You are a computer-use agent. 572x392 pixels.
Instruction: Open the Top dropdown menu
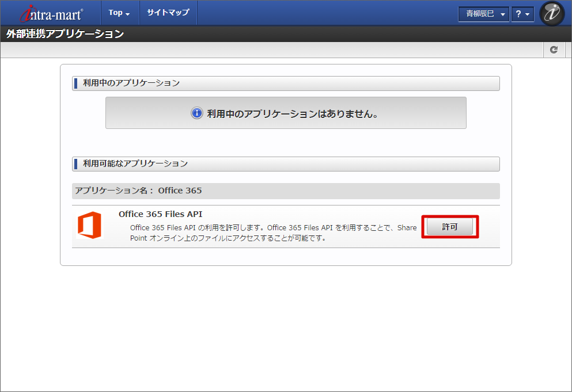(119, 13)
